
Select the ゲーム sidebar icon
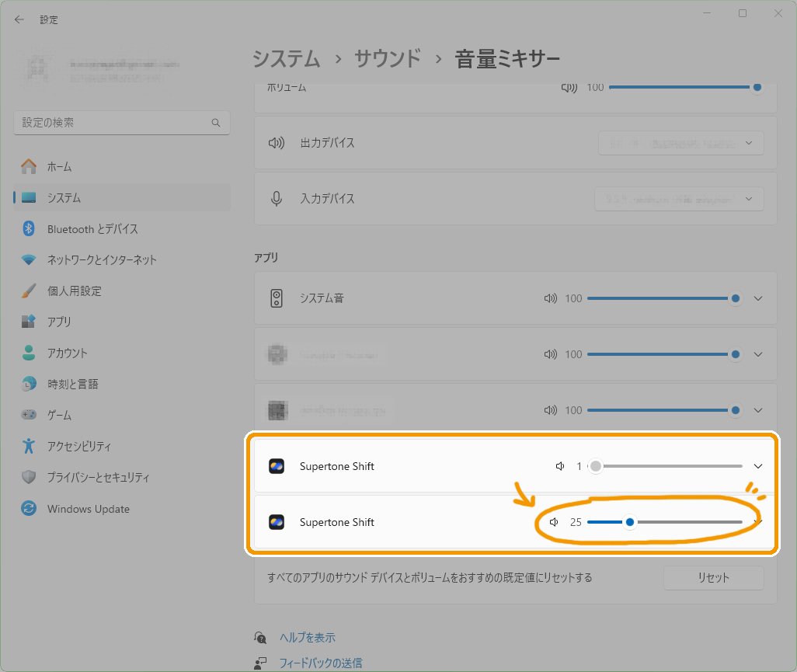coord(26,415)
